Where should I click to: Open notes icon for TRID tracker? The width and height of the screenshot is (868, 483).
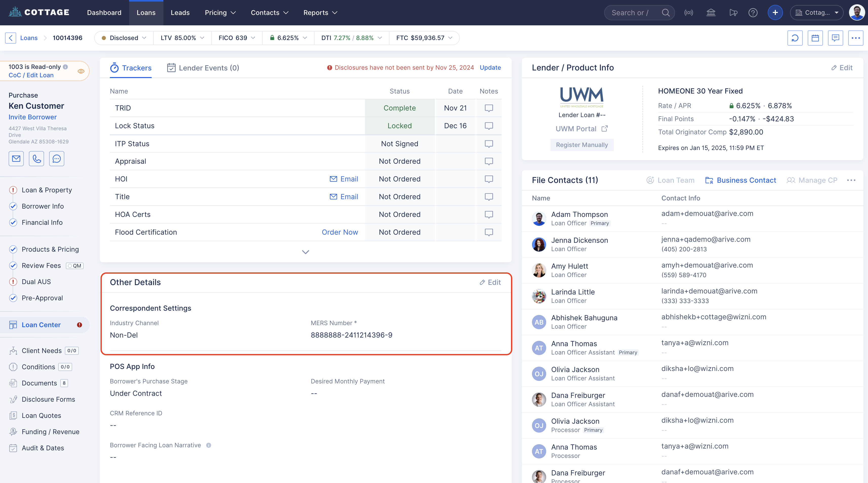tap(489, 108)
